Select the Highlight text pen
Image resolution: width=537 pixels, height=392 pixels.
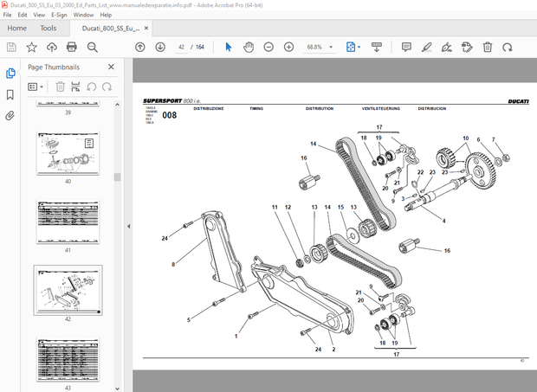coord(426,47)
